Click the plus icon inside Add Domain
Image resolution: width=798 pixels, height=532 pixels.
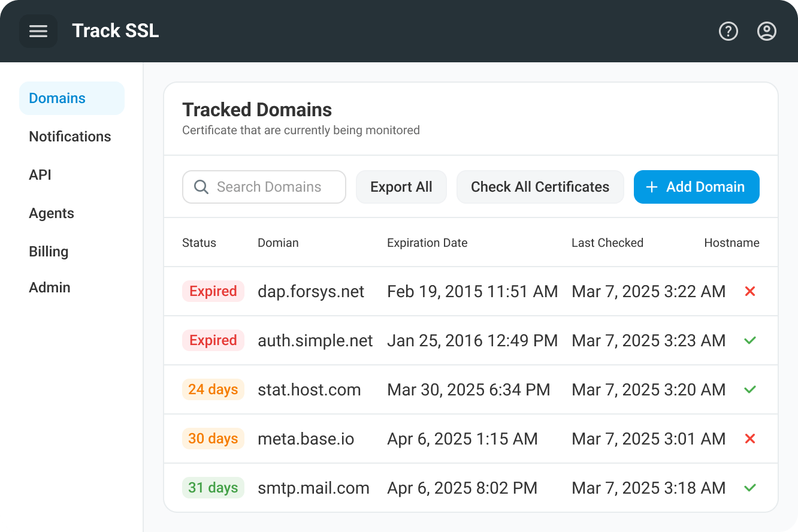coord(651,187)
